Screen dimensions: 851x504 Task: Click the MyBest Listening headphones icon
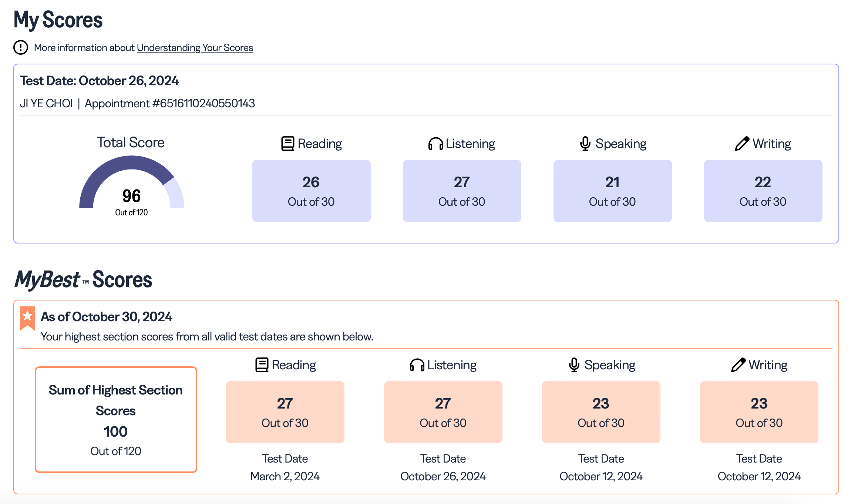tap(417, 365)
